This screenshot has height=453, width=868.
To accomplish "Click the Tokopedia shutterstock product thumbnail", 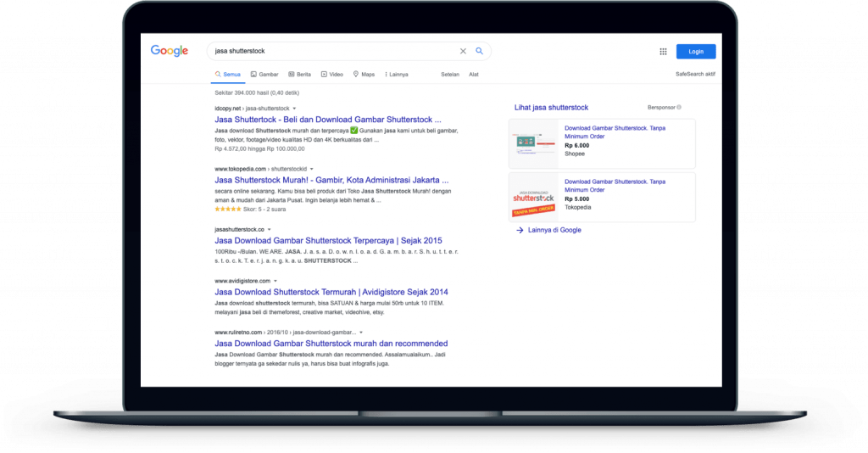I will pos(534,197).
